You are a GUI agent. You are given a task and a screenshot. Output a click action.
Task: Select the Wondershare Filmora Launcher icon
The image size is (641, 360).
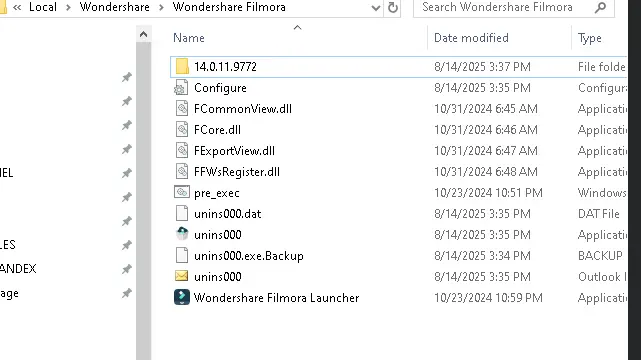point(182,297)
